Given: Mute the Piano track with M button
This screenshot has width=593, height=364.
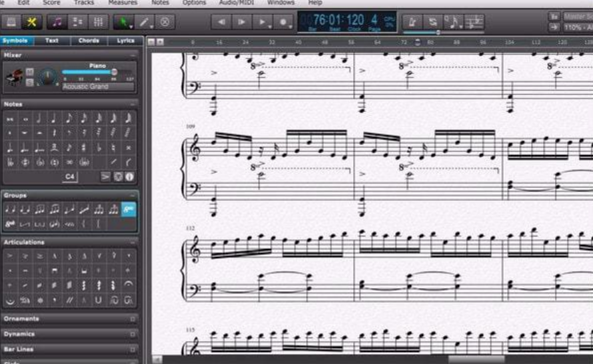Looking at the screenshot, I should click(x=29, y=71).
